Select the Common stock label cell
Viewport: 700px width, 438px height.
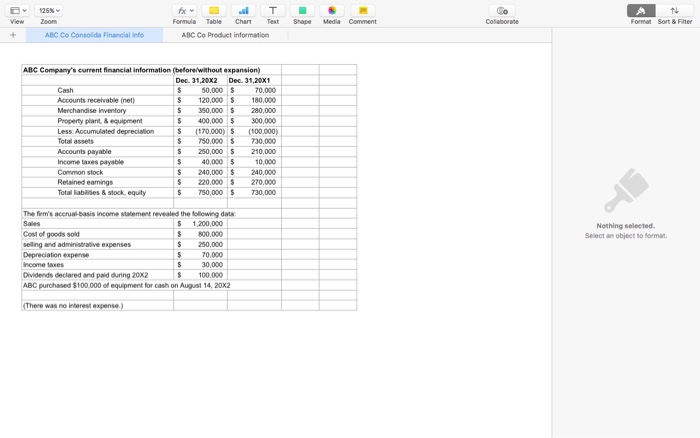tap(98, 172)
